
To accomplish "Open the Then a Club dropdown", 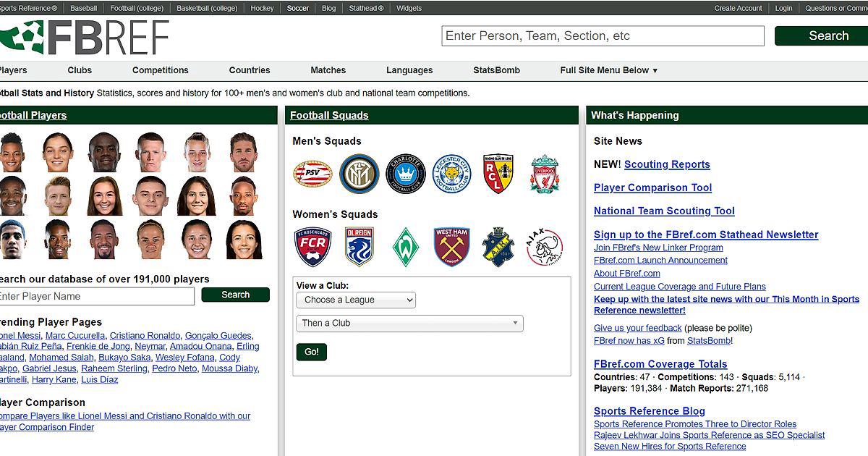I will pyautogui.click(x=409, y=323).
